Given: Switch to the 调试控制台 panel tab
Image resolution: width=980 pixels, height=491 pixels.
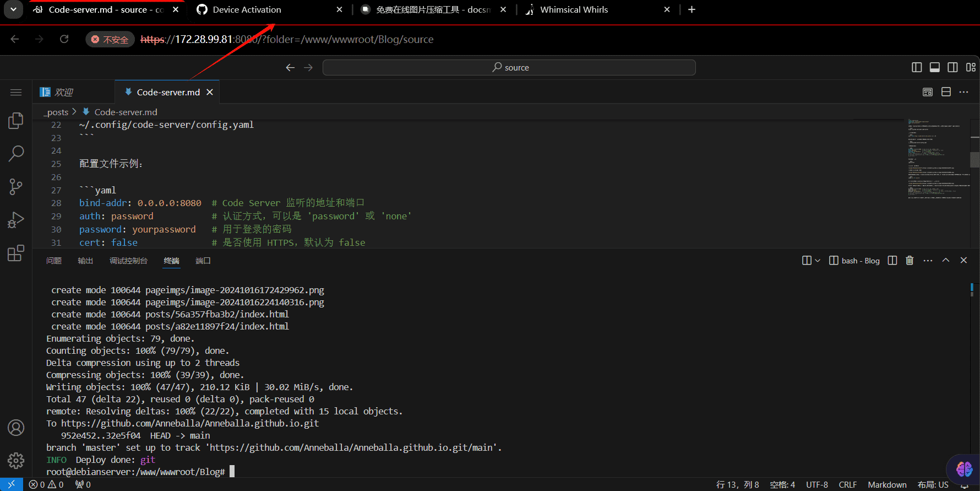Looking at the screenshot, I should [128, 261].
